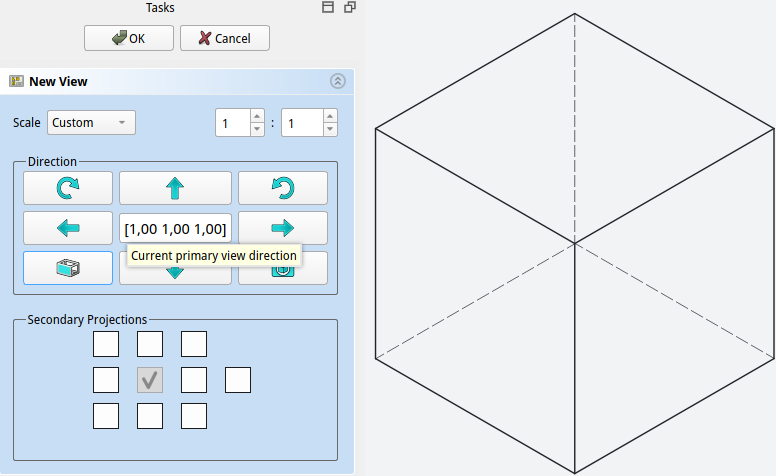The height and width of the screenshot is (476, 776).
Task: Toggle the top-center secondary projection checkbox
Action: pos(150,345)
